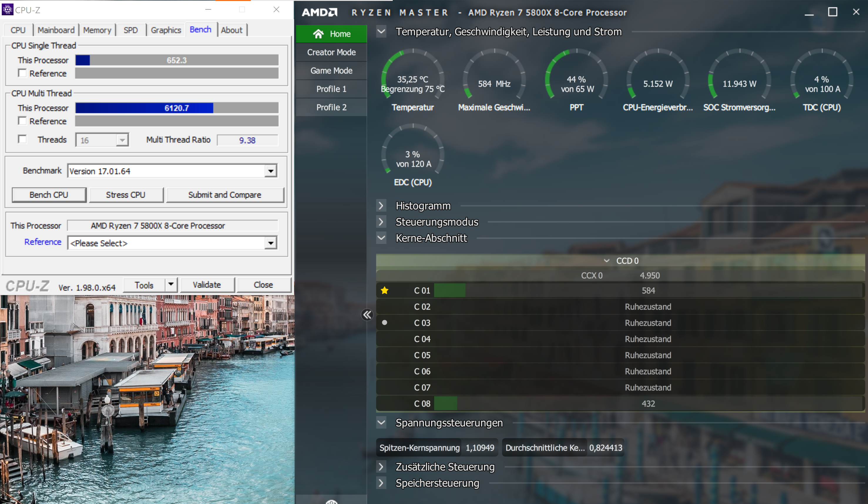868x504 pixels.
Task: Click the gold star next to core C 01
Action: (x=385, y=290)
